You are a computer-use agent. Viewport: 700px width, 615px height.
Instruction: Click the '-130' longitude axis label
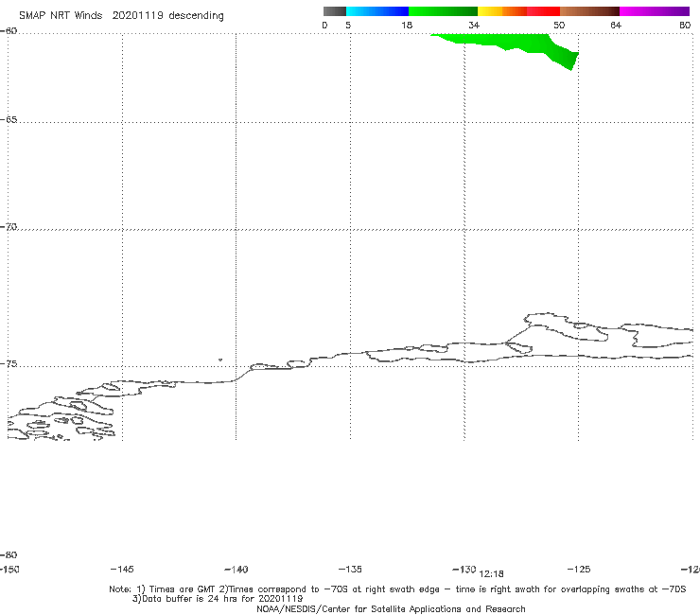point(464,569)
